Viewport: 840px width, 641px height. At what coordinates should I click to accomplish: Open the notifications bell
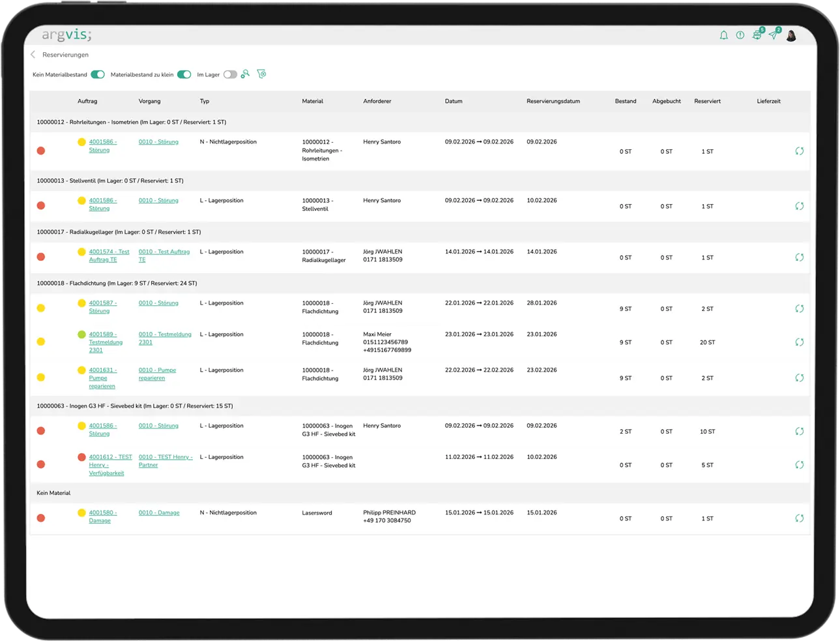click(723, 35)
